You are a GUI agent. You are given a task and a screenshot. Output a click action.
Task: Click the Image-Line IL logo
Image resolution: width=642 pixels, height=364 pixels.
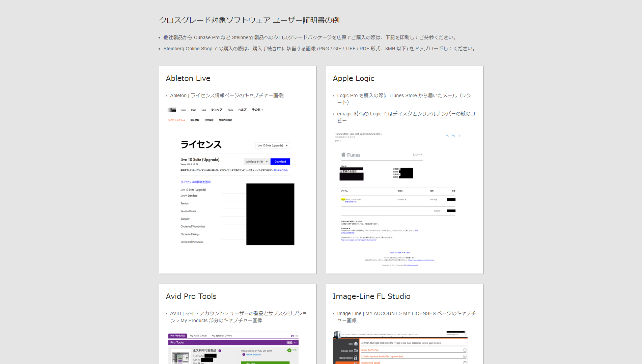pos(337,335)
